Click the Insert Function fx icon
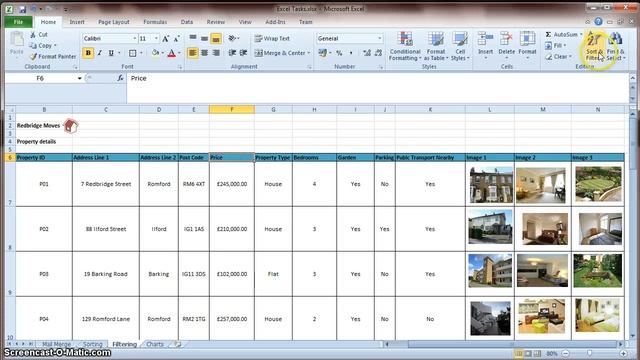The height and width of the screenshot is (360, 640). tap(120, 78)
